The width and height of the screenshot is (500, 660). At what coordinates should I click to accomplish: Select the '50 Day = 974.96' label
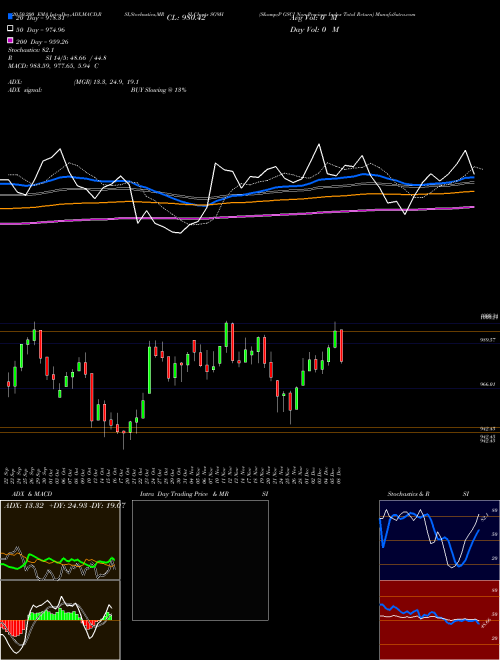(x=41, y=30)
